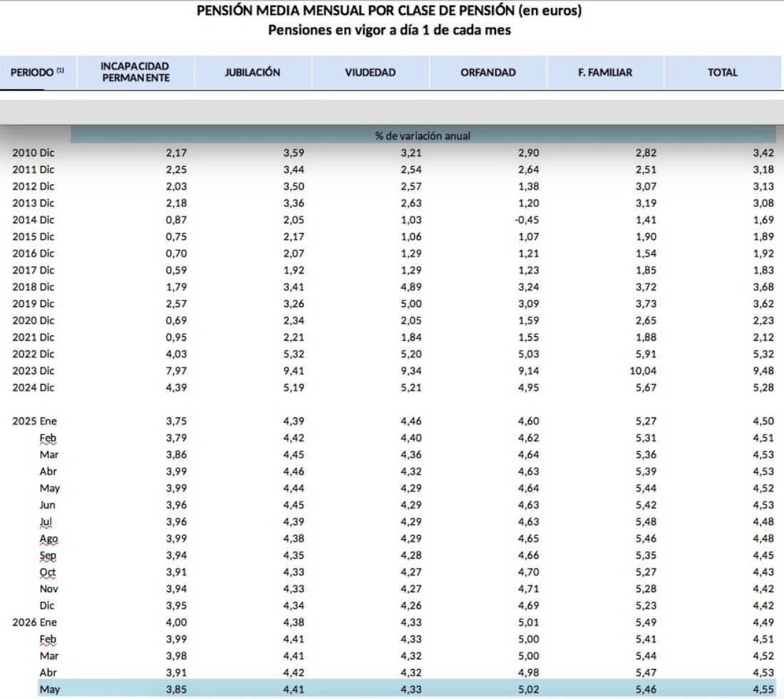Click the ORFANDAD column header
Viewport: 784px width, 699px height.
click(x=488, y=73)
